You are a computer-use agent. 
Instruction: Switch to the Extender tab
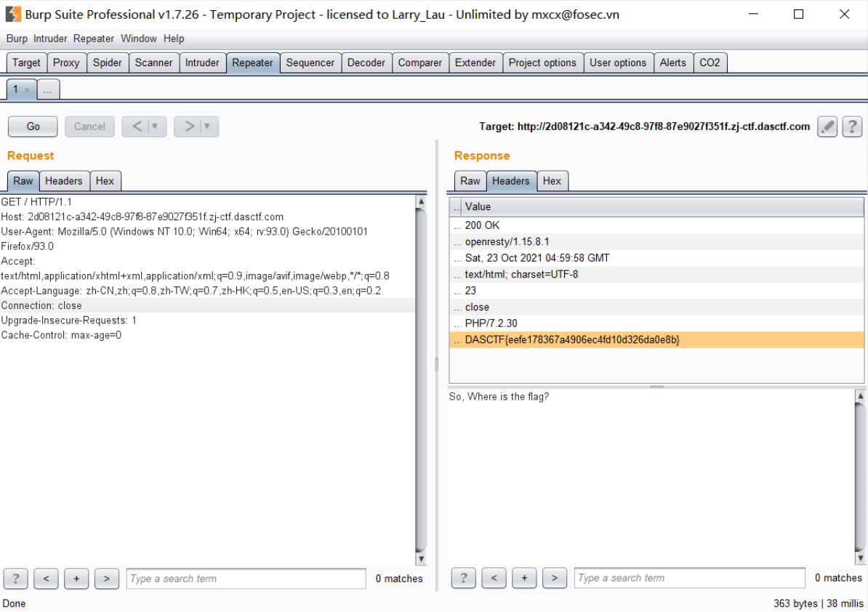(475, 63)
